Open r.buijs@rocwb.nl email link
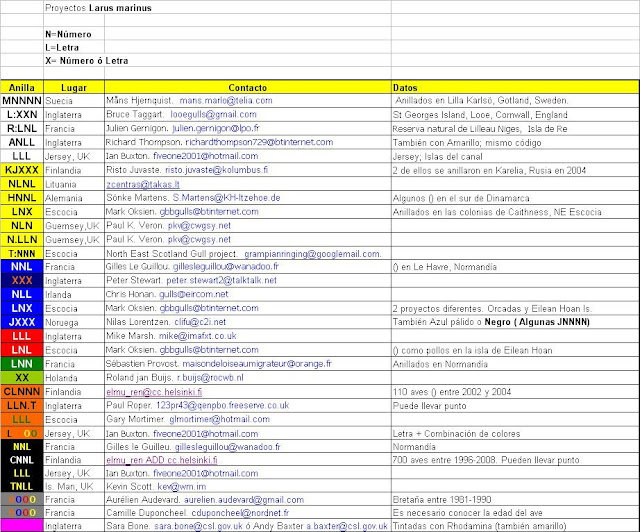This screenshot has height=532, width=640. click(210, 378)
